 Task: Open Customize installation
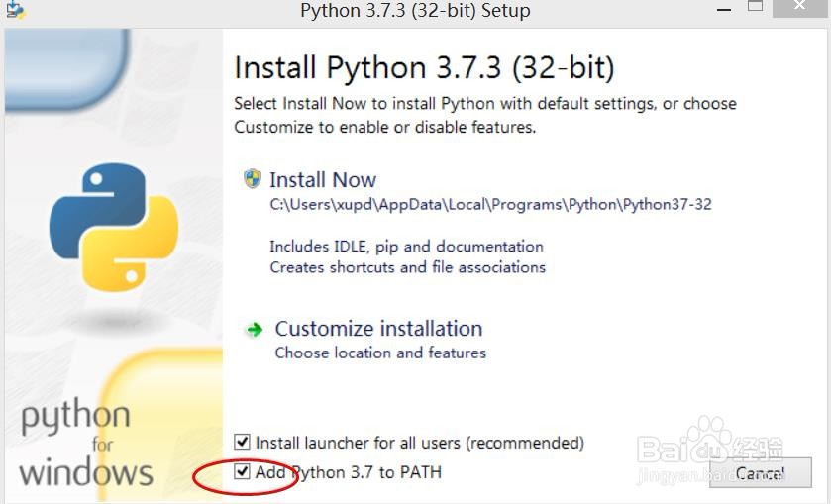(x=378, y=329)
